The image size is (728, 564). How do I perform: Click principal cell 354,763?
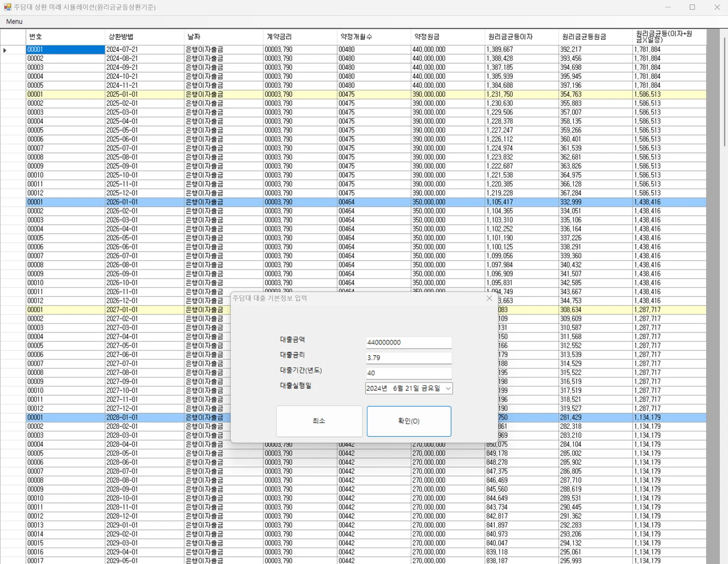(x=595, y=94)
